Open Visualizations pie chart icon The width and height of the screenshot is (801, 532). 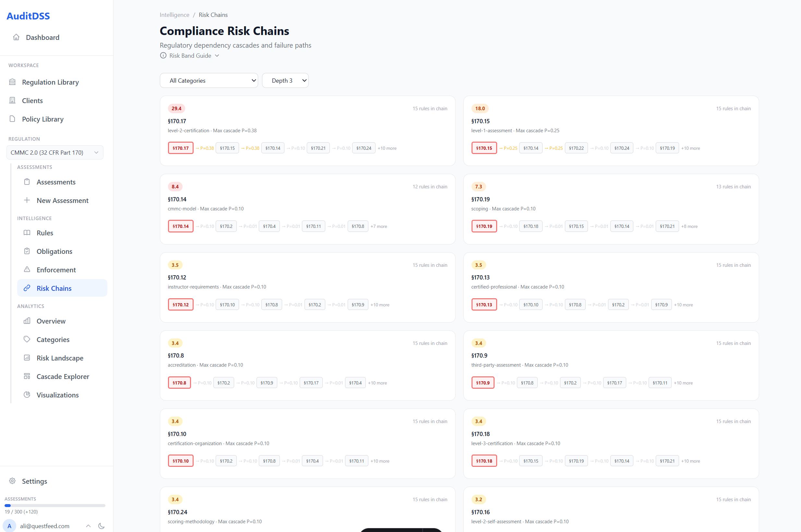click(27, 395)
